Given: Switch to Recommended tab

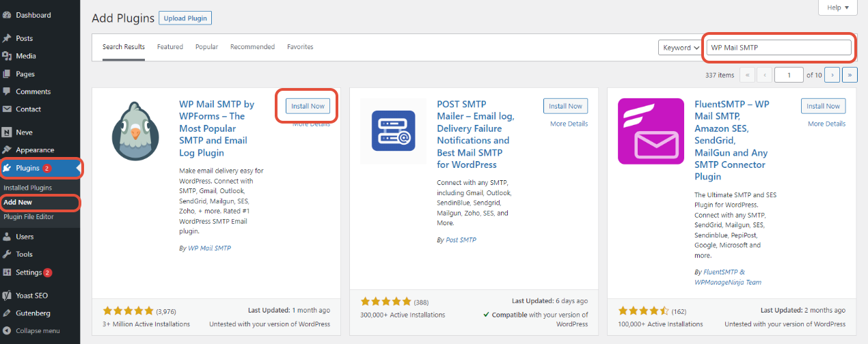Looking at the screenshot, I should pyautogui.click(x=252, y=47).
